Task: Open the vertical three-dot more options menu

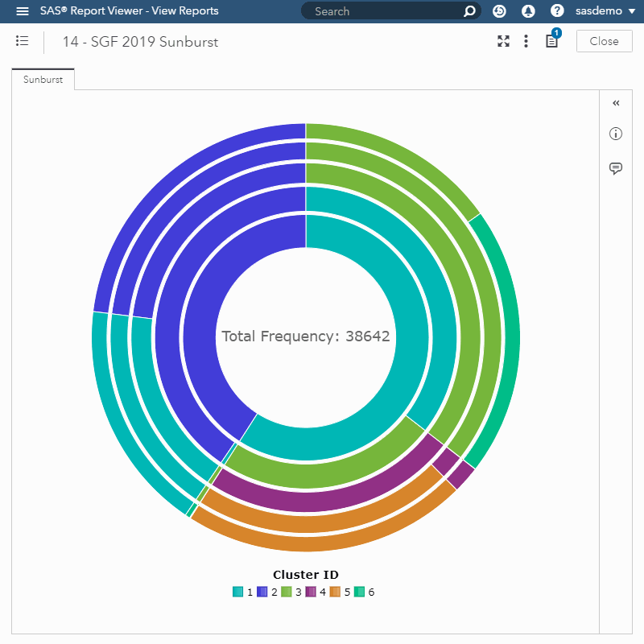Action: tap(526, 41)
